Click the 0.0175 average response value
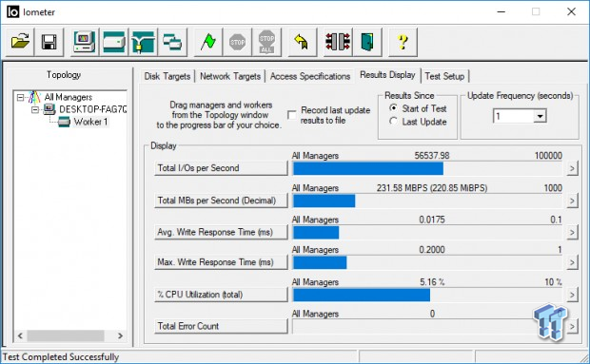 (x=432, y=220)
